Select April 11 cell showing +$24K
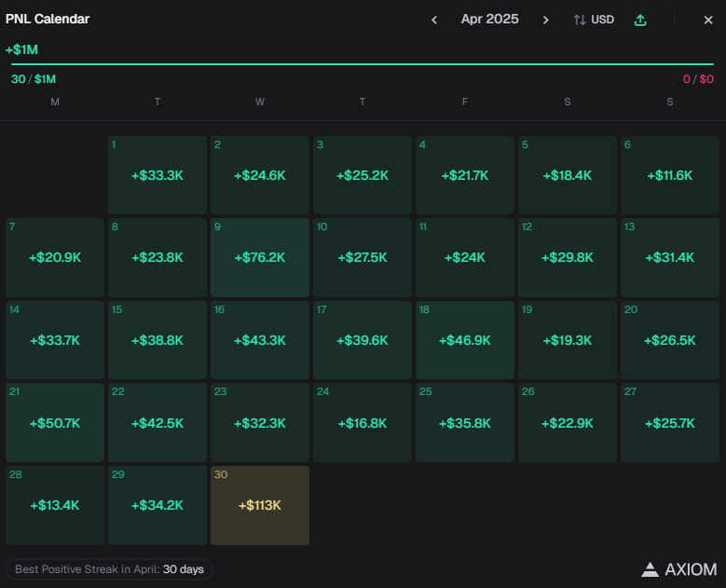The width and height of the screenshot is (726, 588). [x=465, y=257]
